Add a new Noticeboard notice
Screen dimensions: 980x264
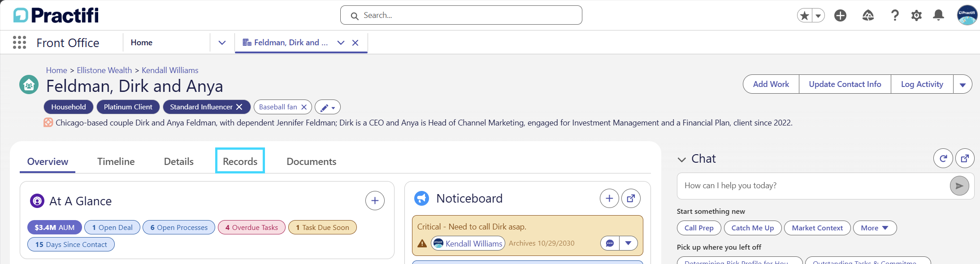[609, 198]
